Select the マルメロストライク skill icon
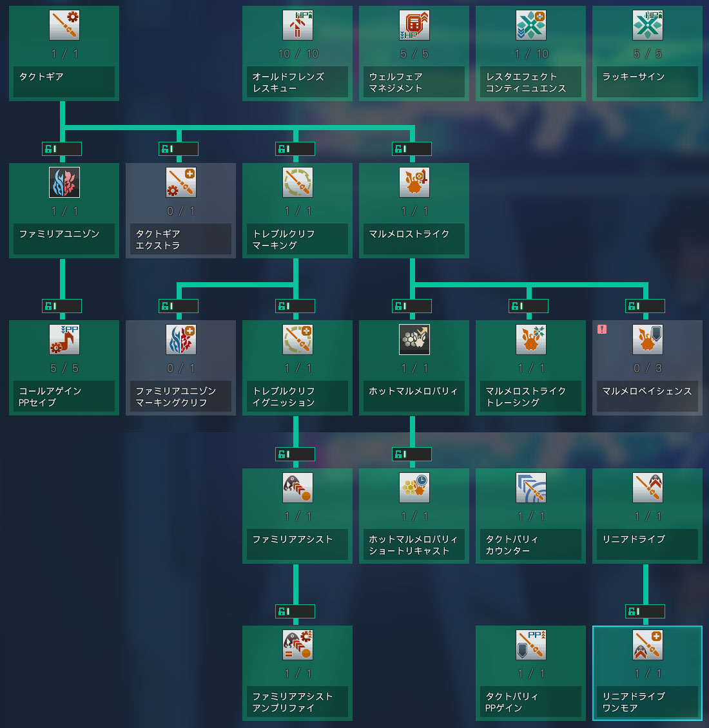This screenshot has width=709, height=728. (414, 182)
